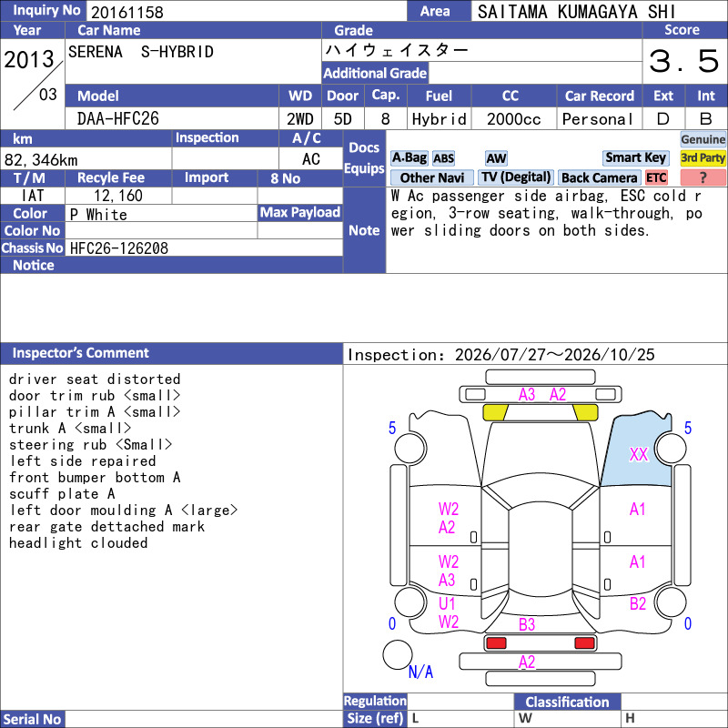Click the red ETC badge

pyautogui.click(x=656, y=177)
